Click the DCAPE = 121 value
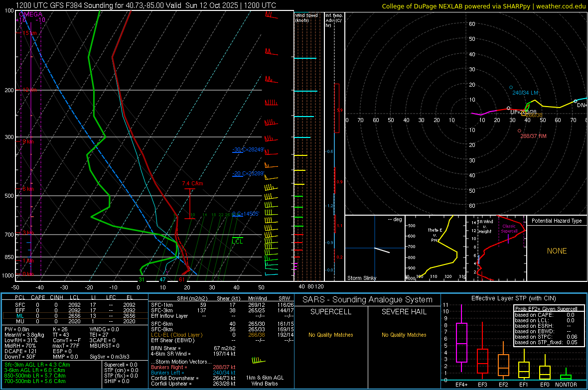This screenshot has width=588, height=390. pos(20,351)
